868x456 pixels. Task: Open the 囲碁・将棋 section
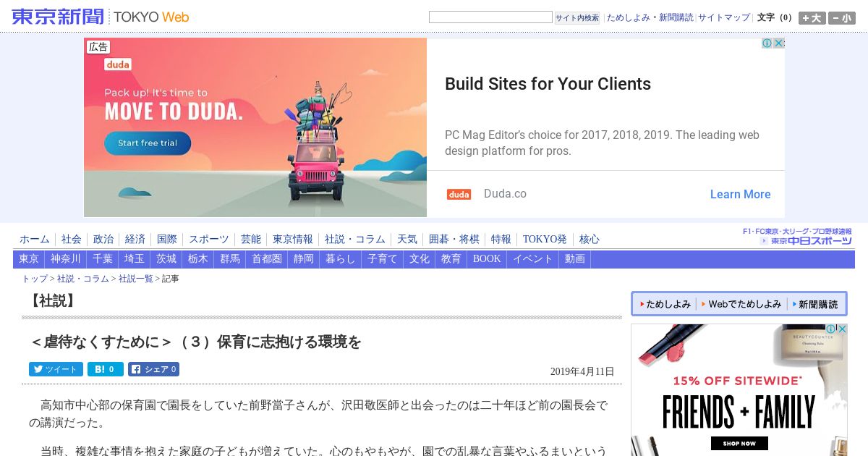click(x=454, y=240)
